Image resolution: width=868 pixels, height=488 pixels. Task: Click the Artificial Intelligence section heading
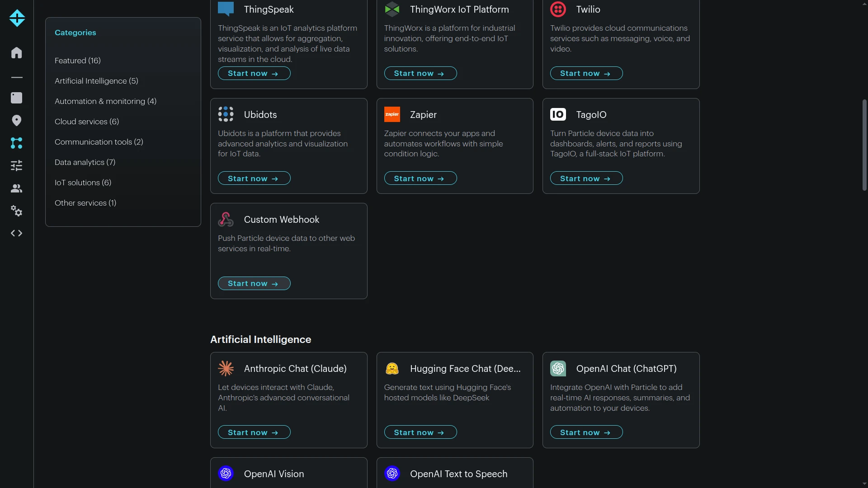coord(260,339)
